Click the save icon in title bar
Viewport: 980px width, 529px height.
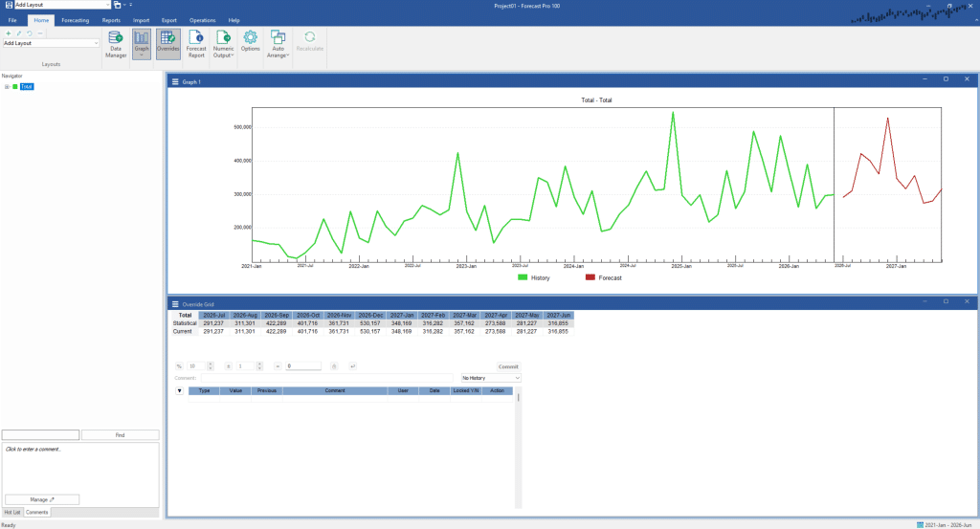[x=8, y=5]
